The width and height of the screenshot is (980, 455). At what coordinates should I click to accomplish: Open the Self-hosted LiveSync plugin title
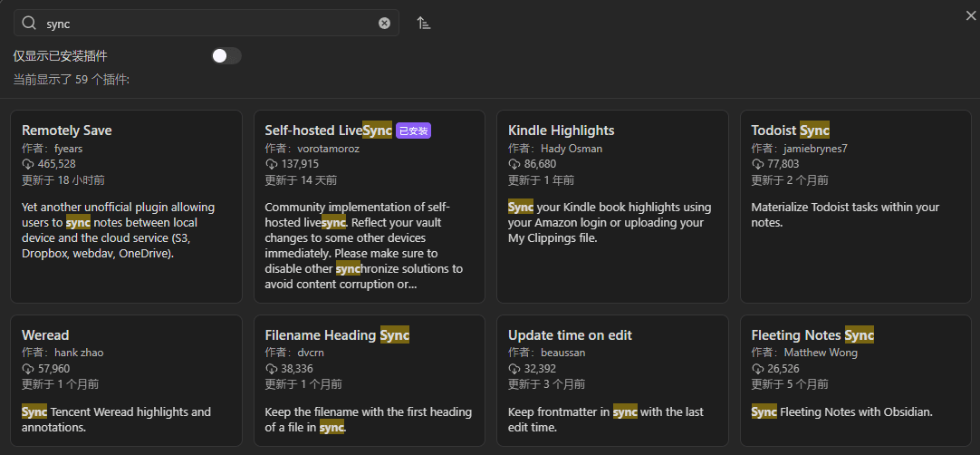click(x=328, y=131)
